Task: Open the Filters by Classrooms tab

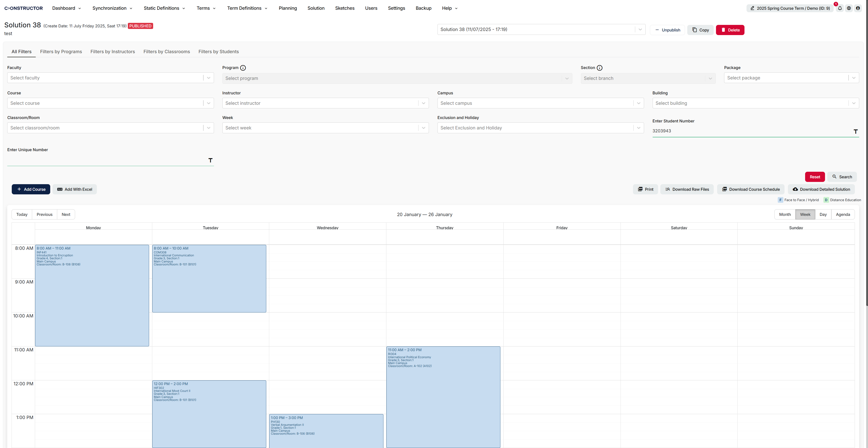Action: point(166,52)
